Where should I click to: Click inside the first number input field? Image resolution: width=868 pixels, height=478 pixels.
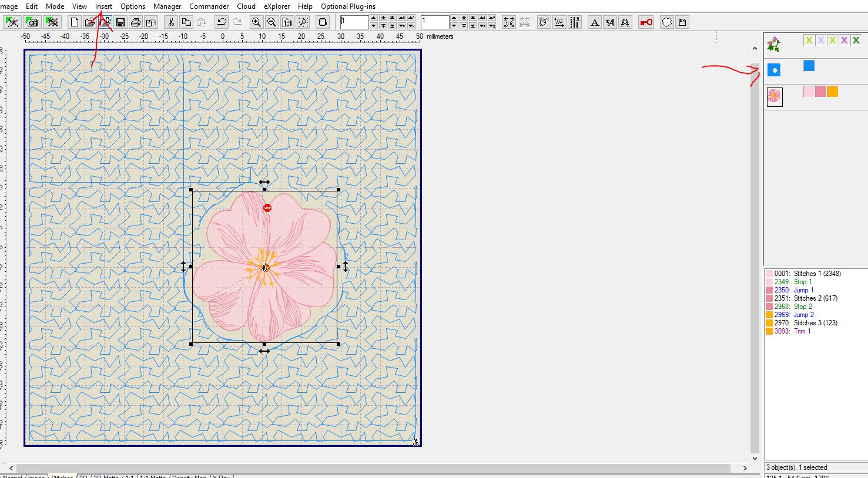(x=354, y=22)
